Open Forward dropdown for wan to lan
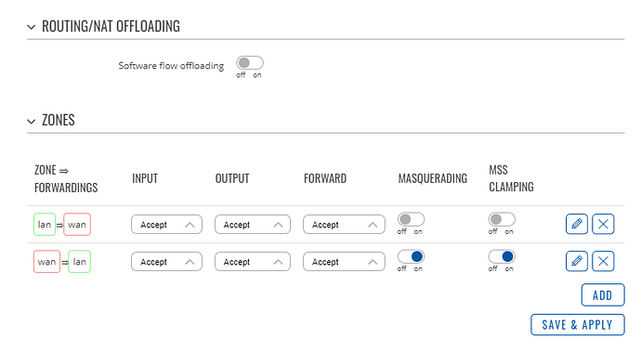Screen dimensions: 641x364 (344, 262)
